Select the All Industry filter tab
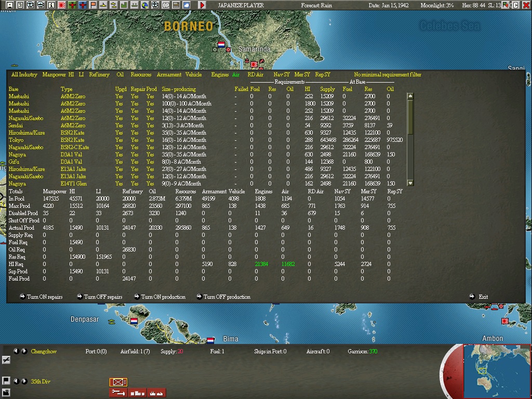This screenshot has height=399, width=532. click(x=24, y=74)
